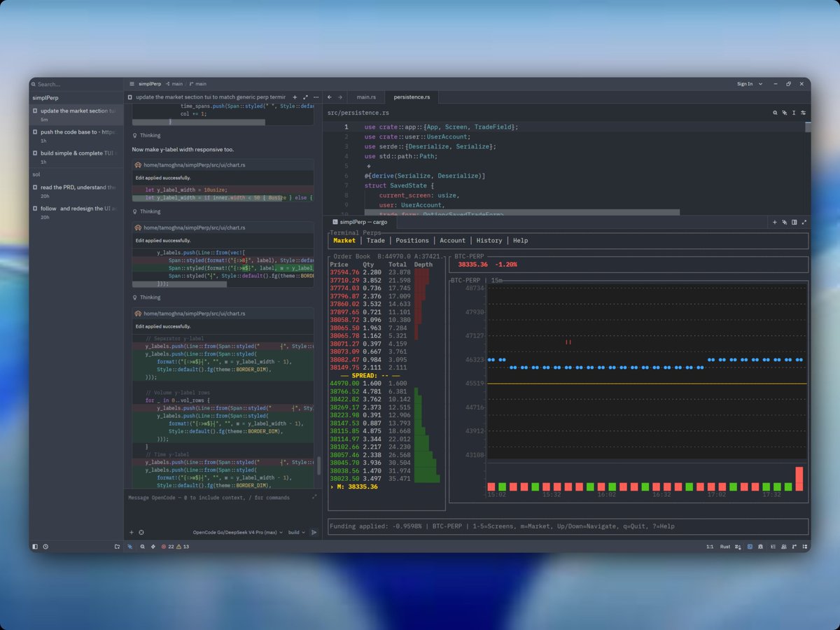Switch branch via first main label

click(x=174, y=84)
